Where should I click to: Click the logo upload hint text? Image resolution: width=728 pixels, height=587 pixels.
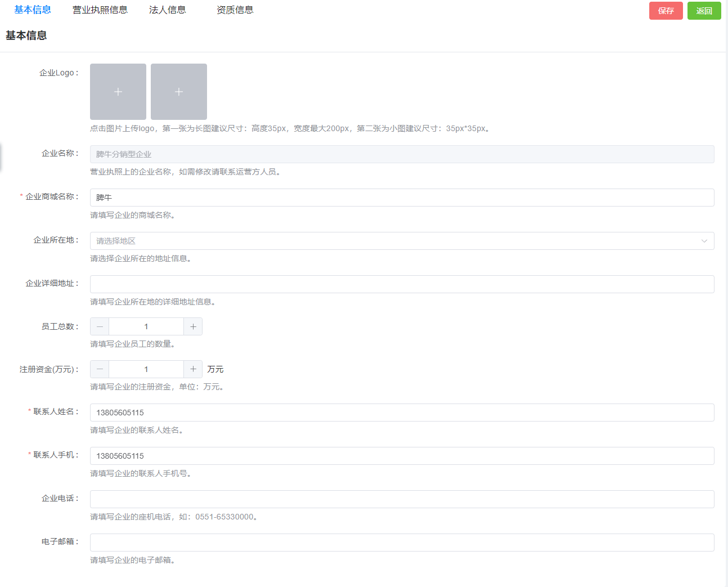tap(291, 128)
